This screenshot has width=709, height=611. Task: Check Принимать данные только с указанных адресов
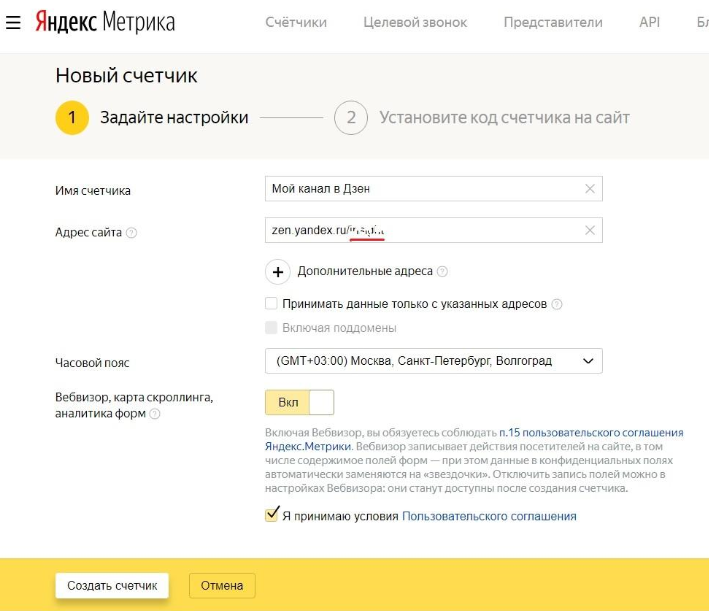[271, 303]
